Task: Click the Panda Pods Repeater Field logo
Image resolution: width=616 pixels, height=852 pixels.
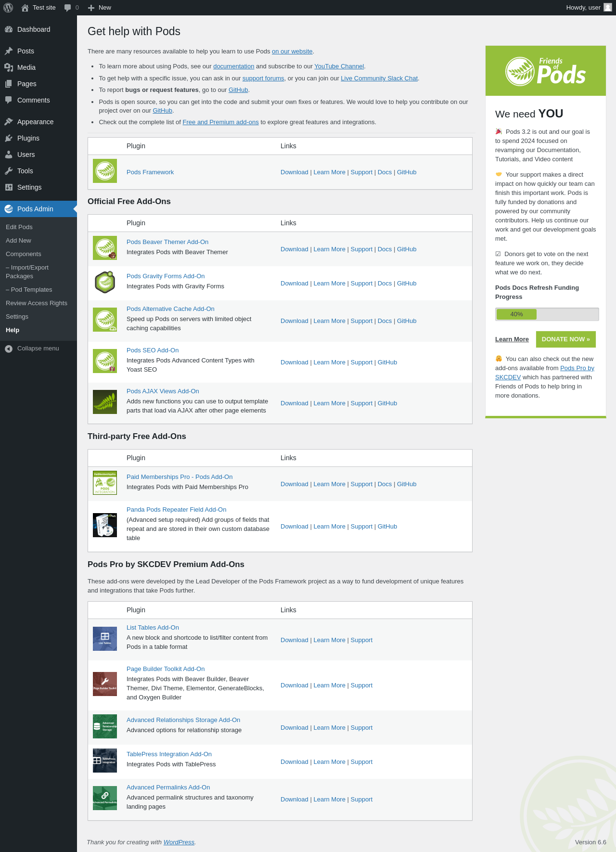Action: tap(105, 525)
